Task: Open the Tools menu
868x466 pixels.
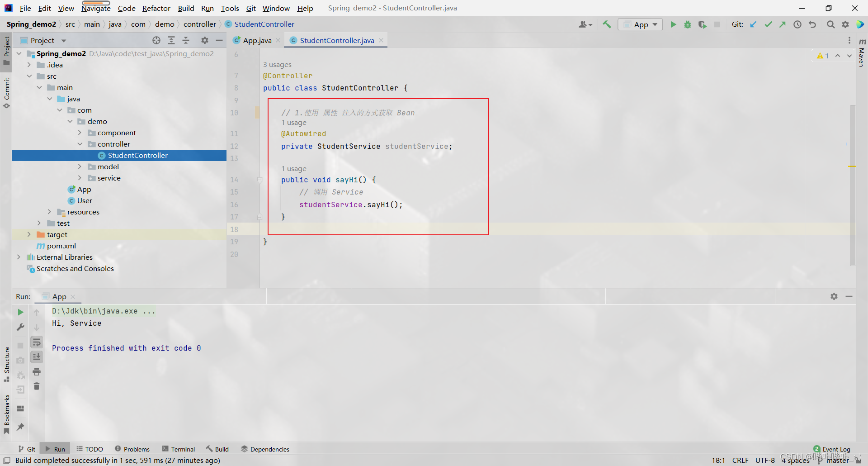Action: 230,8
